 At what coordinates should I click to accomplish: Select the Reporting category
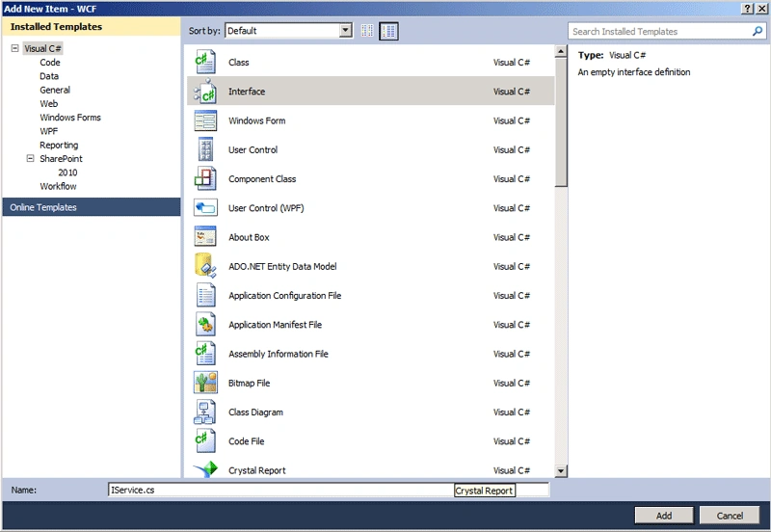pyautogui.click(x=59, y=145)
